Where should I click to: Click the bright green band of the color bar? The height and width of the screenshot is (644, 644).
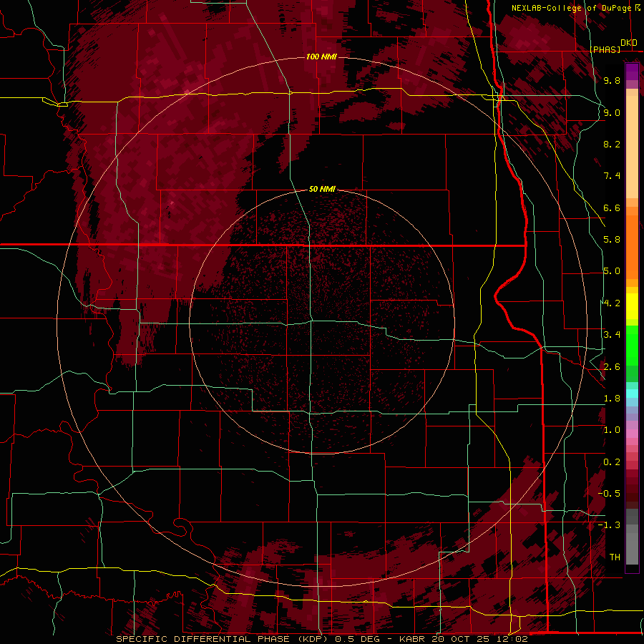pyautogui.click(x=632, y=346)
